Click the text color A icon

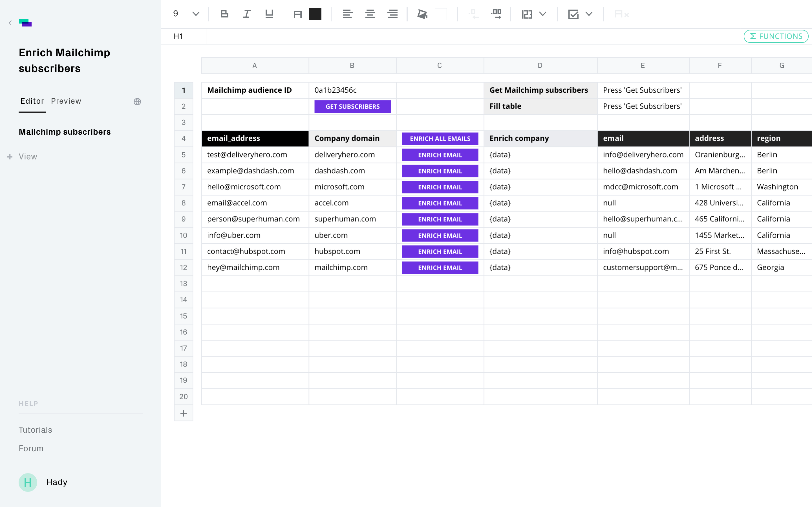[297, 14]
